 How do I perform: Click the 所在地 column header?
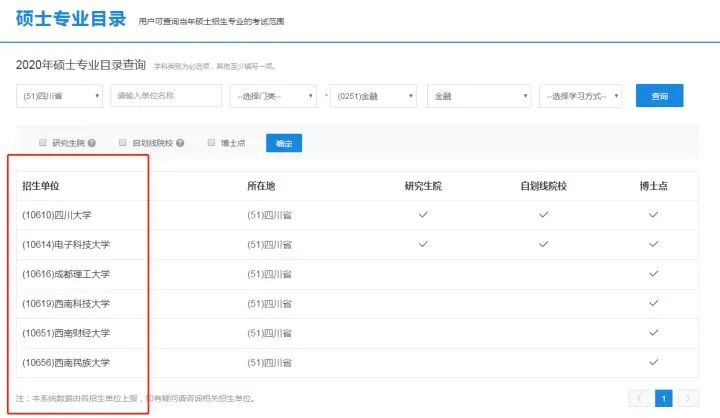(x=261, y=186)
